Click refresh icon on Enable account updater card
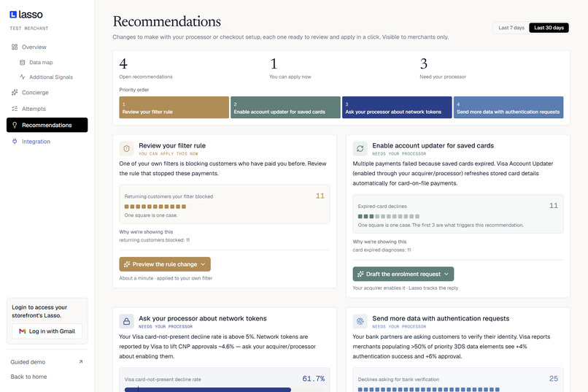The image size is (588, 392). click(360, 149)
